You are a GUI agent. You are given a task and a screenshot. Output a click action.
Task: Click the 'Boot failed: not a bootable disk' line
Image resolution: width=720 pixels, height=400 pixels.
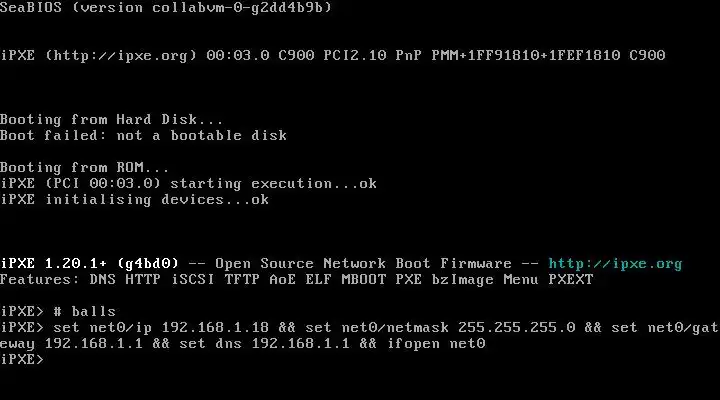tap(143, 135)
